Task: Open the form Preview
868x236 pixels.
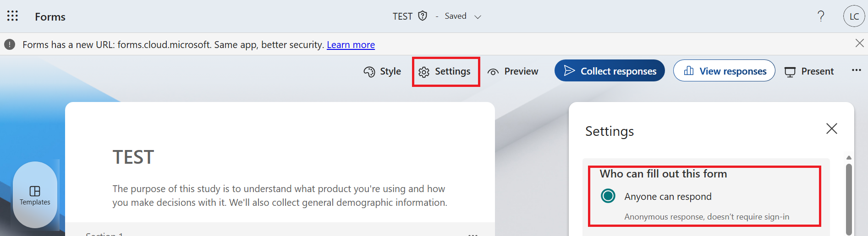Action: [x=513, y=71]
